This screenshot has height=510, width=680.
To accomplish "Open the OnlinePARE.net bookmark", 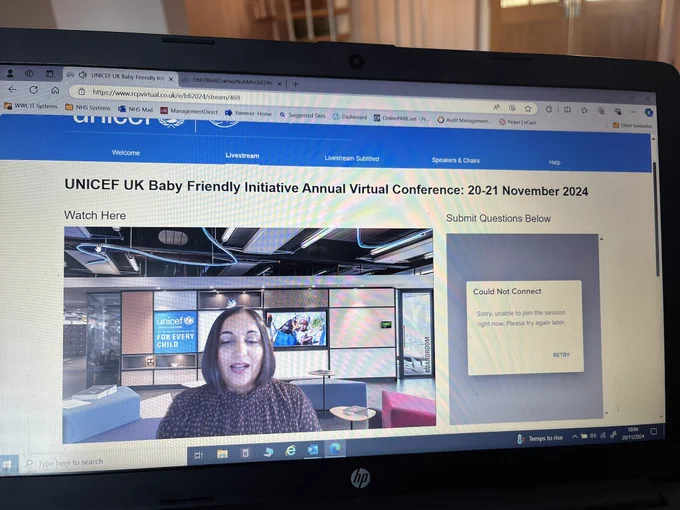I will pos(402,118).
